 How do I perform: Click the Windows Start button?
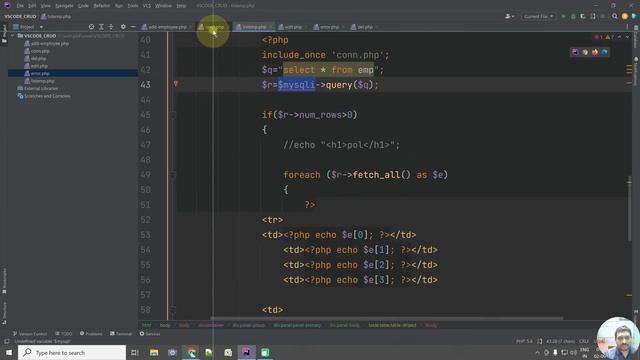click(x=9, y=352)
